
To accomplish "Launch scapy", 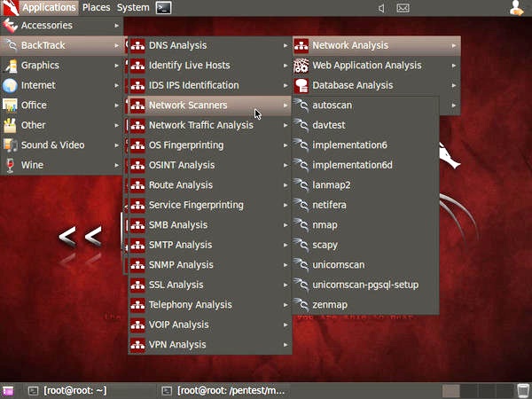I will pyautogui.click(x=365, y=245).
